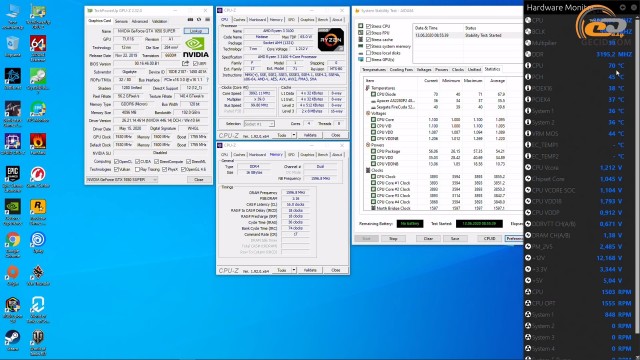Click Tools button in upper CPU-Z
The height and width of the screenshot is (360, 640).
(282, 135)
